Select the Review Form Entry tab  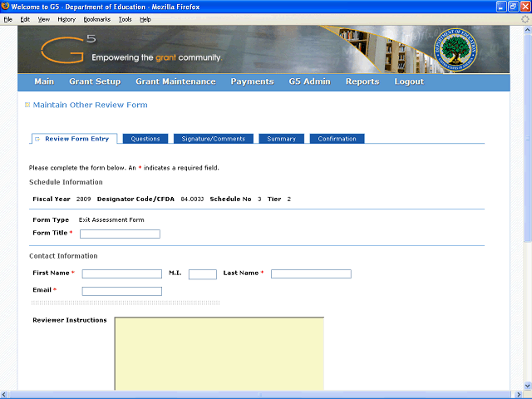point(75,139)
